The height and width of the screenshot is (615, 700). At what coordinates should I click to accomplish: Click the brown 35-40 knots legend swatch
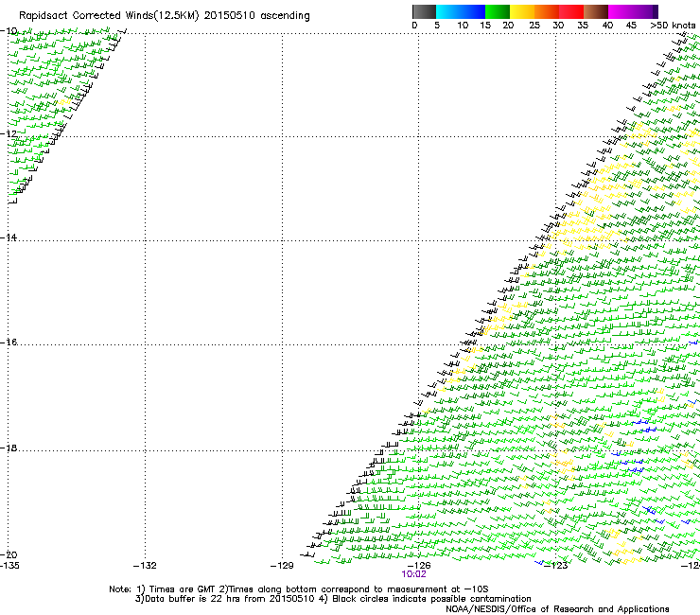click(x=596, y=11)
